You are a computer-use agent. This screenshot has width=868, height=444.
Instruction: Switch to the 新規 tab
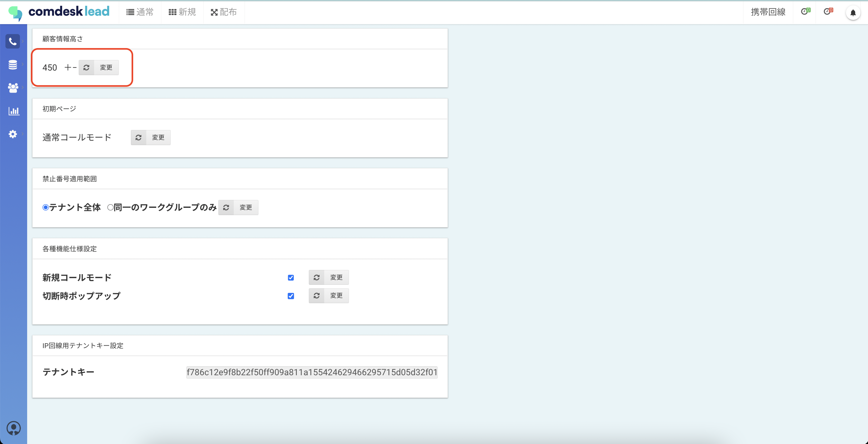[x=182, y=12]
